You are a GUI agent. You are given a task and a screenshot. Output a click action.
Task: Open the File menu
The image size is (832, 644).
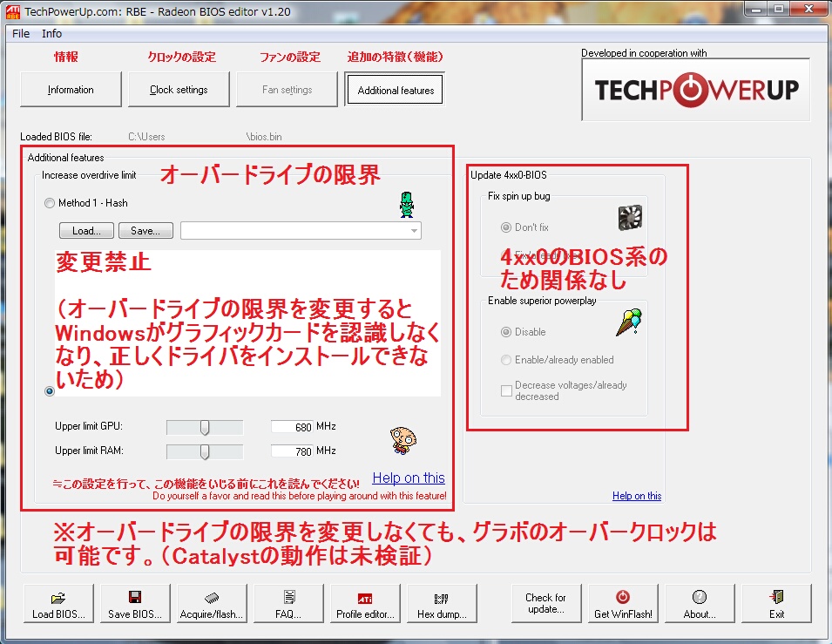tap(21, 33)
